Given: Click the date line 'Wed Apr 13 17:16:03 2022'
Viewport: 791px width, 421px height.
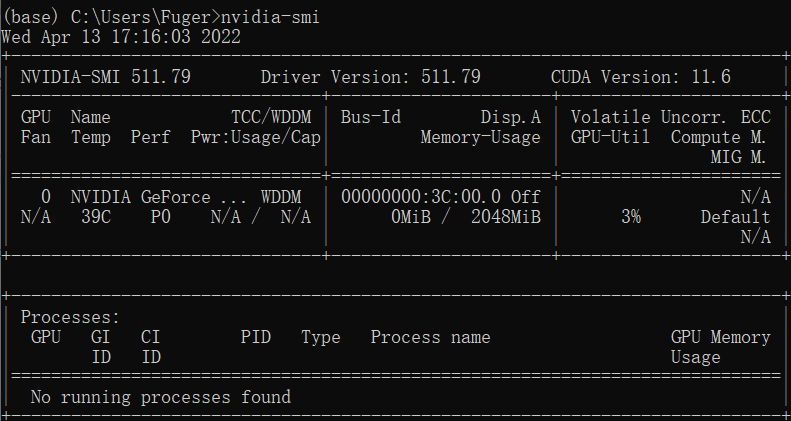Looking at the screenshot, I should 121,37.
